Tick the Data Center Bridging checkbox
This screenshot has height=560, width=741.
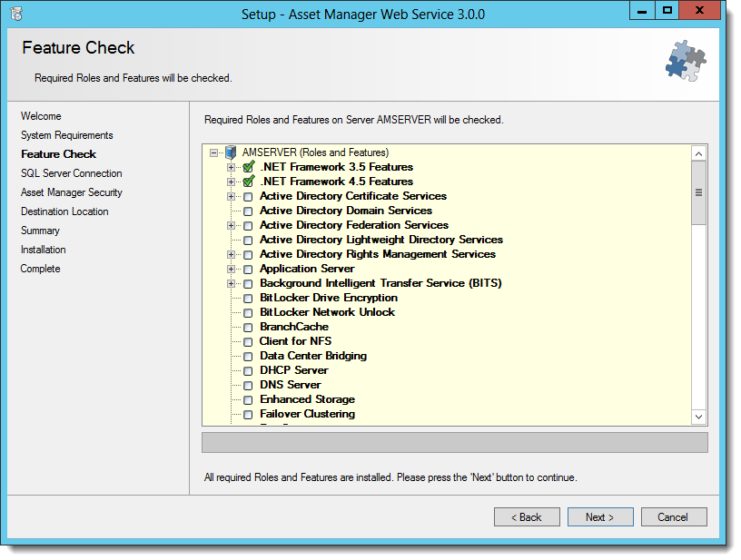click(248, 357)
